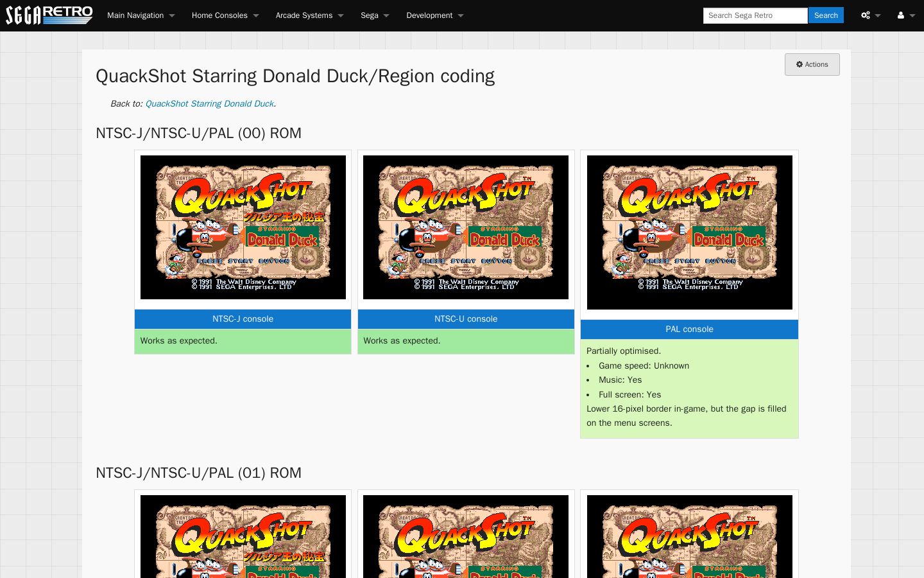Click the 'Lower 16-pixel border in-game' note
Viewport: 924px width, 578px height.
tap(687, 416)
